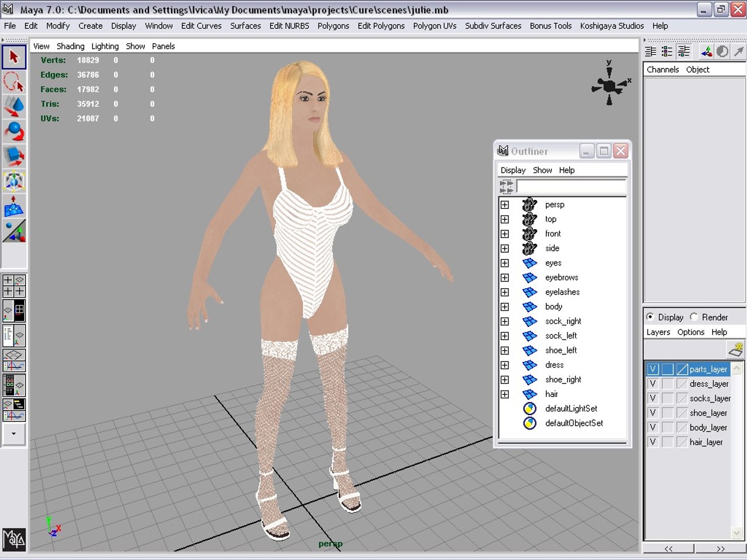Choose the Move tool icon
747x560 pixels.
(14, 106)
